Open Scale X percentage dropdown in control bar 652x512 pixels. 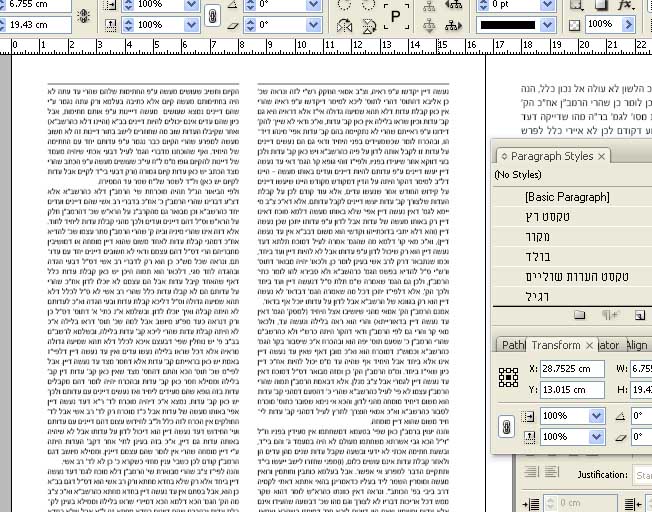coord(191,4)
